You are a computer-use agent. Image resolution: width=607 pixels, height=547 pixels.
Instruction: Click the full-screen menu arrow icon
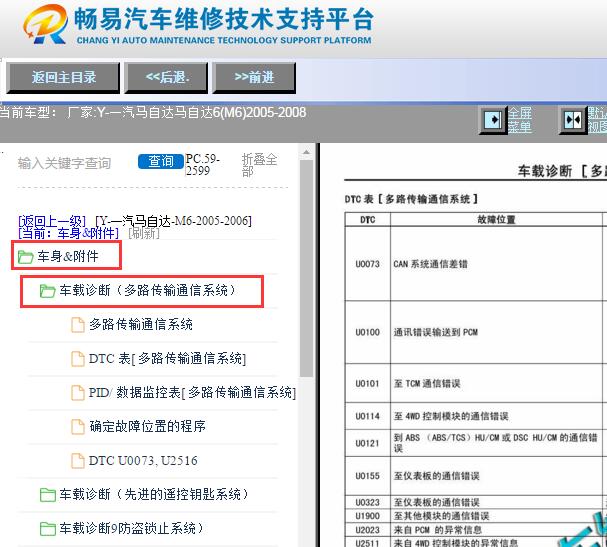[x=492, y=120]
